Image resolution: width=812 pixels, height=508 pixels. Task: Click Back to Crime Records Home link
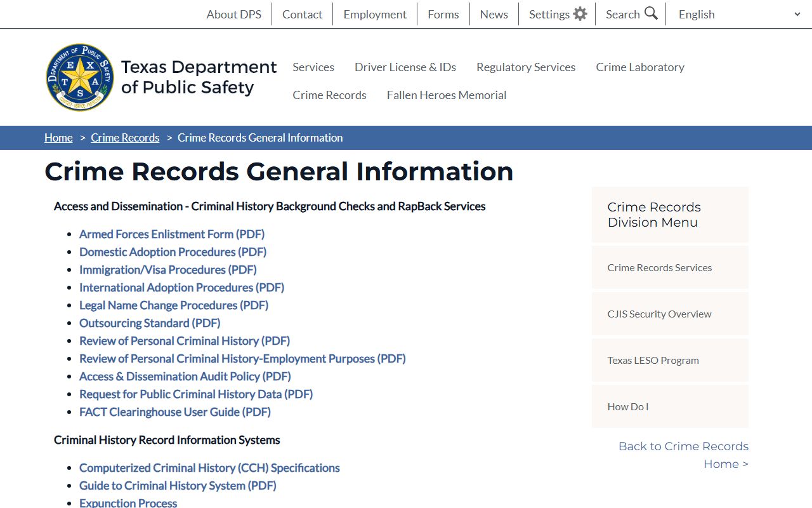point(683,455)
